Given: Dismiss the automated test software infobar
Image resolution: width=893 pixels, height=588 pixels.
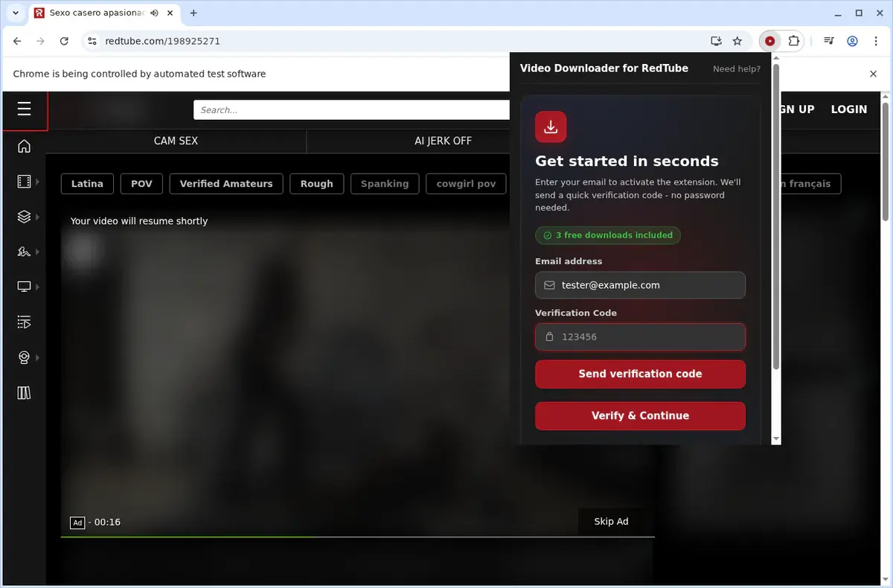Looking at the screenshot, I should [874, 74].
